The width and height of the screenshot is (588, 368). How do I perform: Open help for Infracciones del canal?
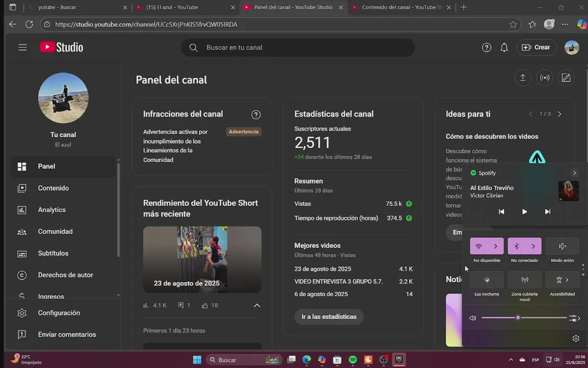[256, 114]
